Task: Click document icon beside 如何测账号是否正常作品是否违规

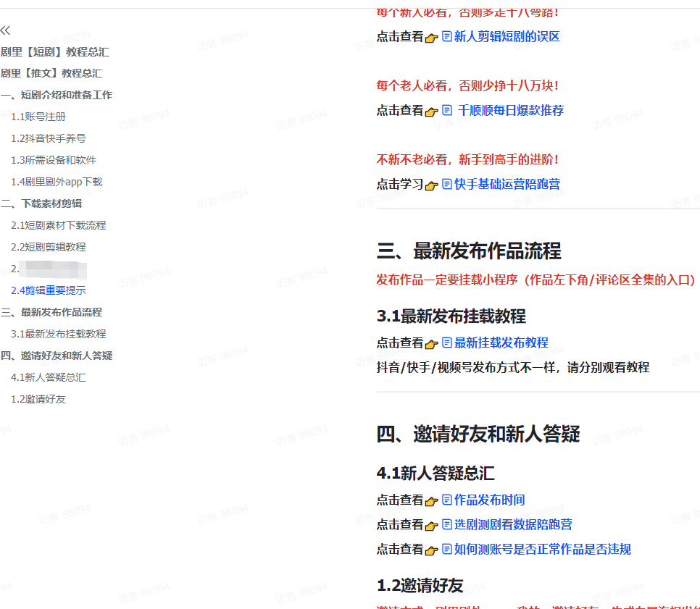Action: pos(447,549)
